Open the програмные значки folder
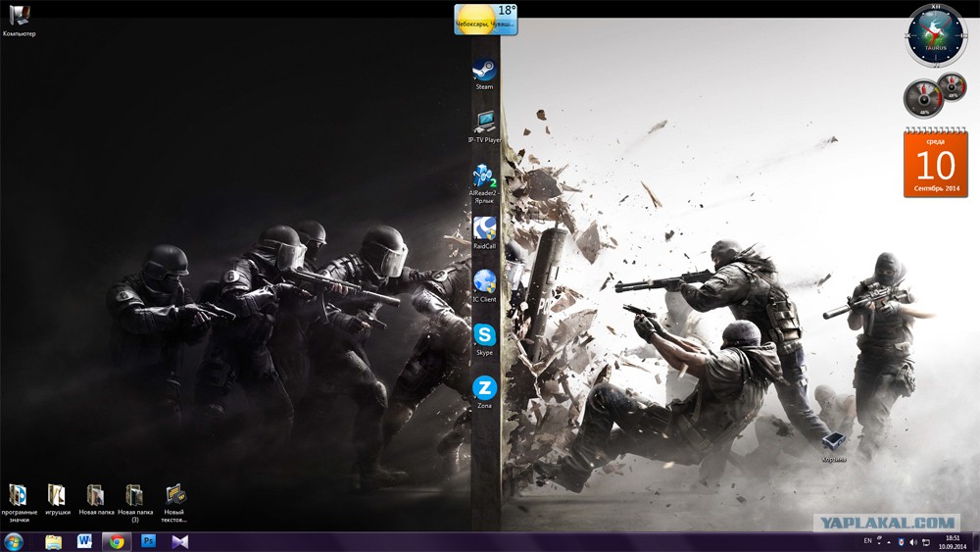Screen dimensions: 980x552 (x=19, y=503)
